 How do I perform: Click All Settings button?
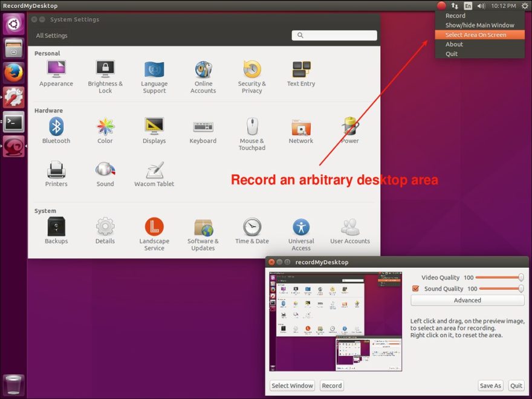tap(51, 35)
